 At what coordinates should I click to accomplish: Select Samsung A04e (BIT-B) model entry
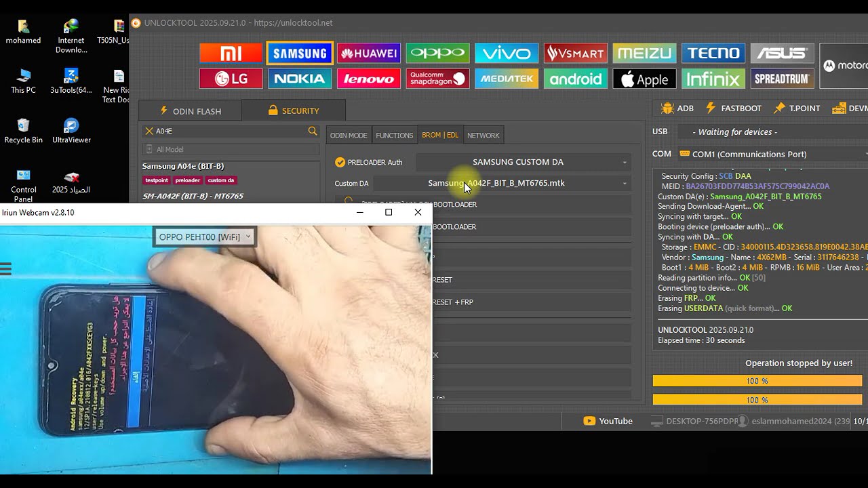pyautogui.click(x=183, y=166)
